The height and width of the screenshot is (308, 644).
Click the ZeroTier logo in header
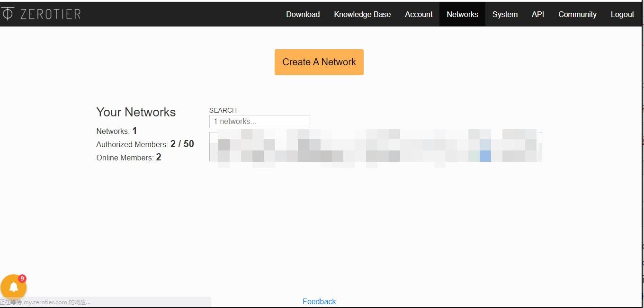pos(41,14)
